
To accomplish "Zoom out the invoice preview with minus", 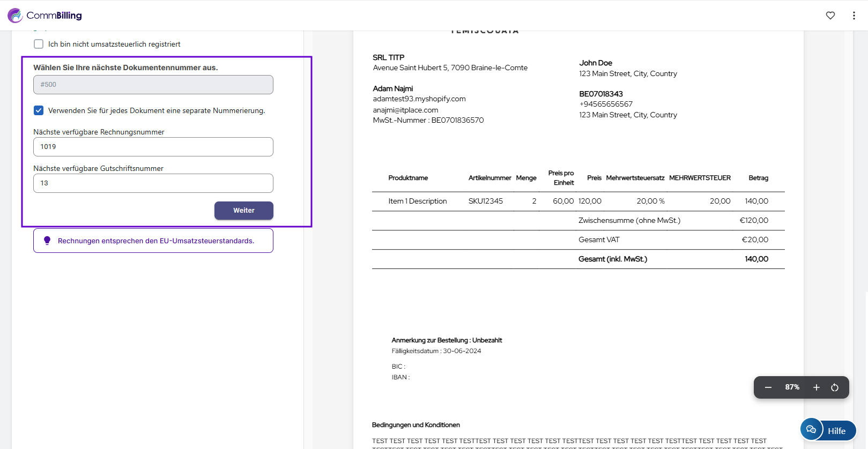I will [768, 387].
